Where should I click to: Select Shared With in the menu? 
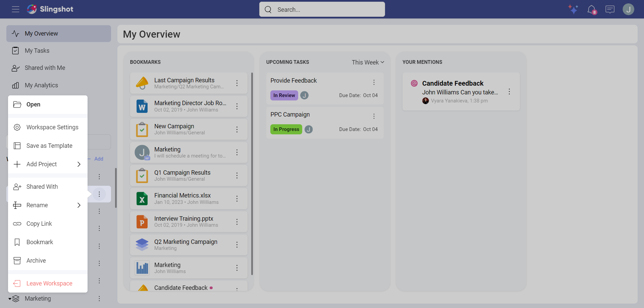coord(48,187)
